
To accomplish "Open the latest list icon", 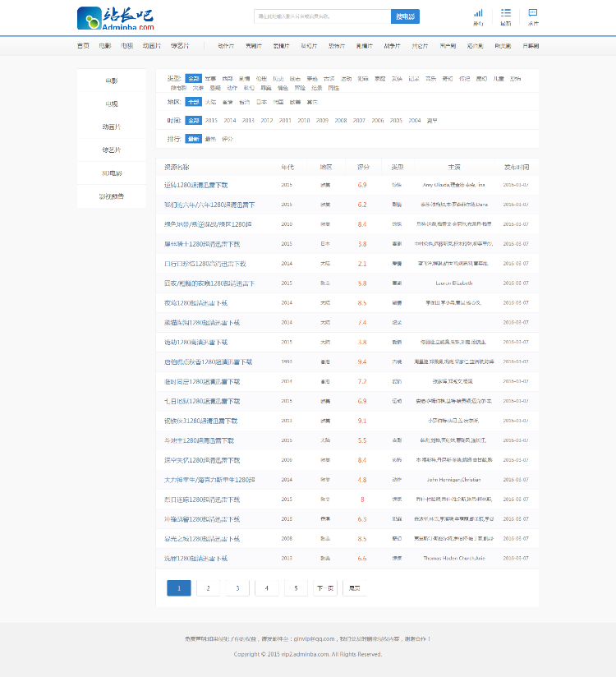I will (x=505, y=13).
